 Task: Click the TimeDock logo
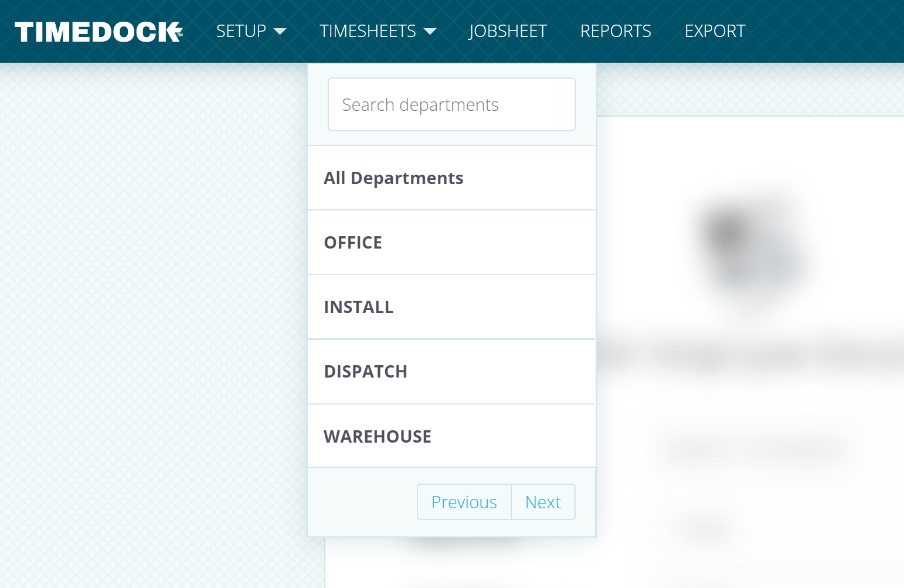(x=98, y=32)
